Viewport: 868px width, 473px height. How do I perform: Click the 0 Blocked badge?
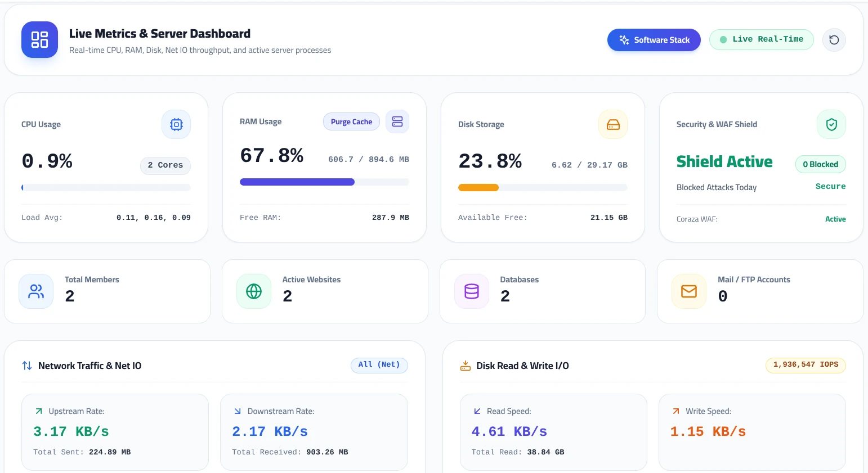coord(821,164)
